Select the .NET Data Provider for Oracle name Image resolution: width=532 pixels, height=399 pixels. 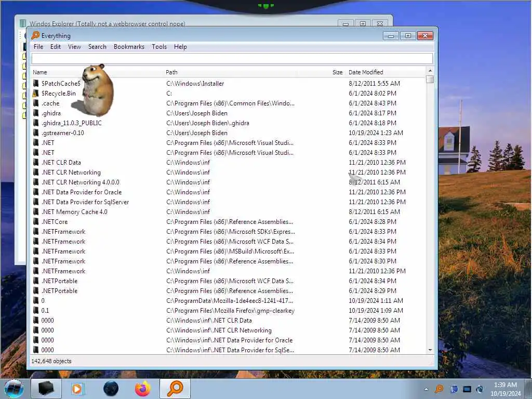(82, 192)
